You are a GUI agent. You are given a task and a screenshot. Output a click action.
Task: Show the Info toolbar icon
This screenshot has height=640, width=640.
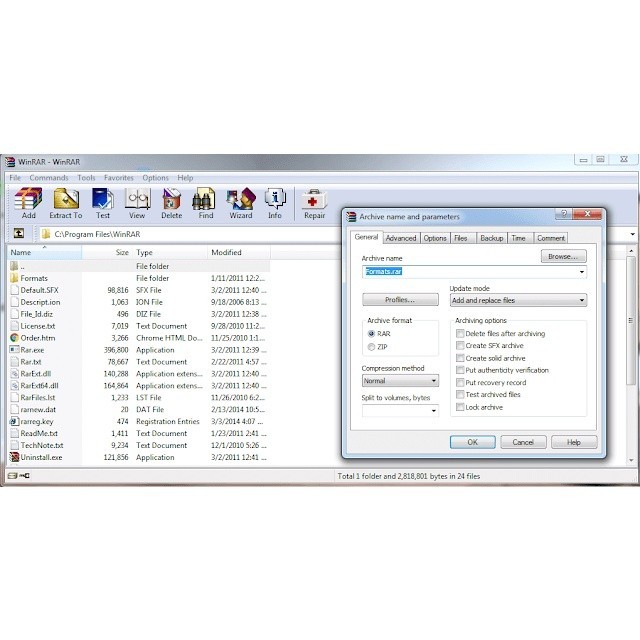275,199
